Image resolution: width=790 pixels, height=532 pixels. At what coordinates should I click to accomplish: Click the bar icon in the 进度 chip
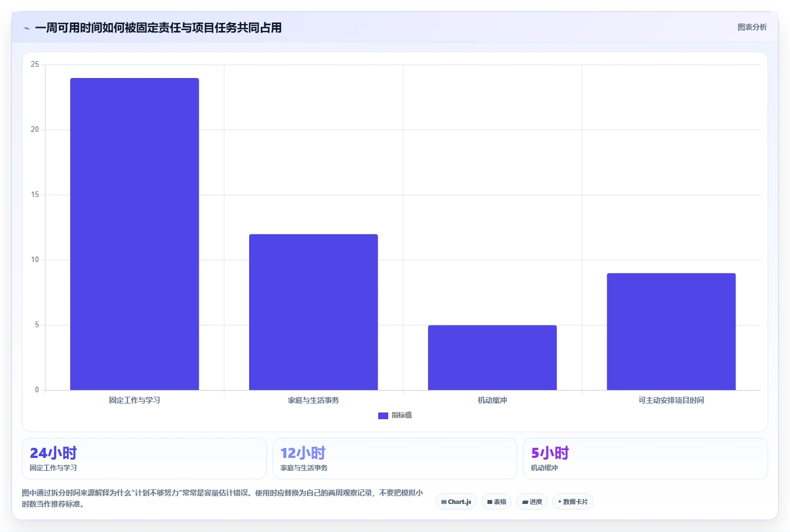[x=525, y=502]
